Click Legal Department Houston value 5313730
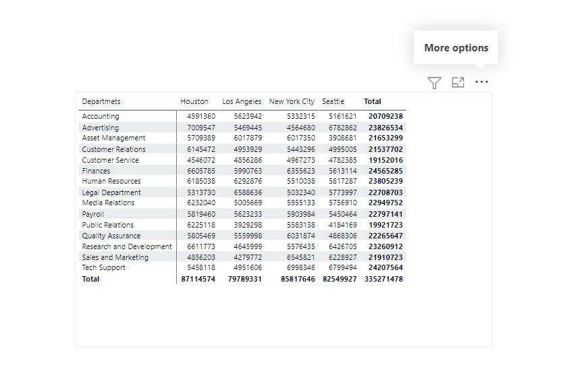Image resolution: width=588 pixels, height=368 pixels. click(201, 192)
